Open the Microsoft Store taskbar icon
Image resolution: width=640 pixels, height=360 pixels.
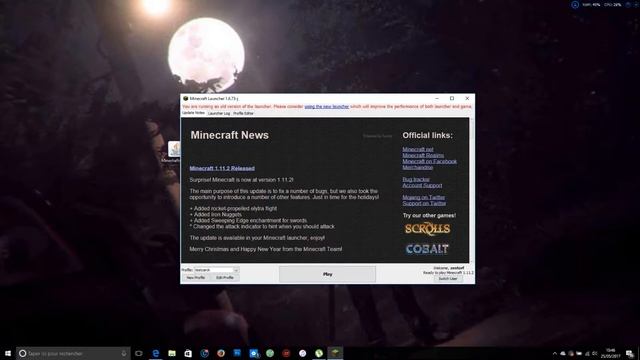pos(188,353)
